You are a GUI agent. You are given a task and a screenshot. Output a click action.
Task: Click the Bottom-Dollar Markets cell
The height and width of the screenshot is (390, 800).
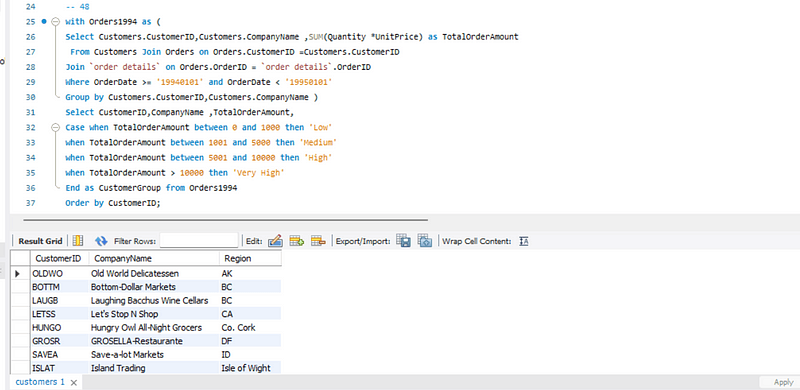[x=155, y=287]
